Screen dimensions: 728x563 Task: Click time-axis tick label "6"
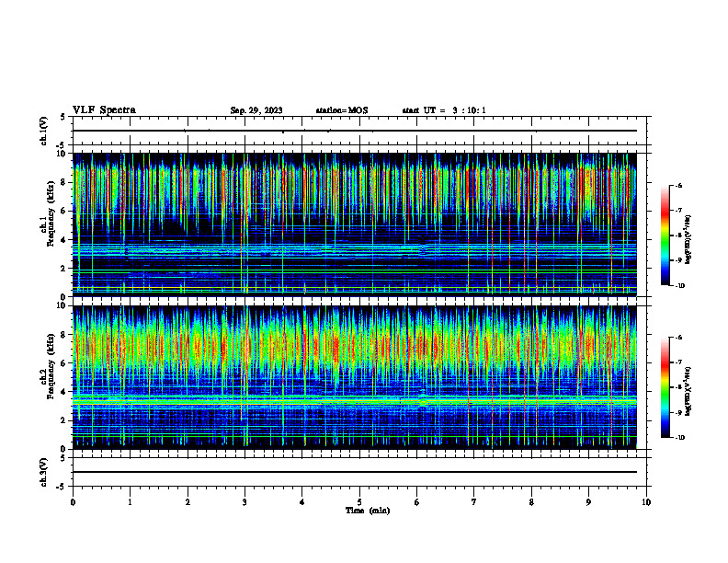417,502
